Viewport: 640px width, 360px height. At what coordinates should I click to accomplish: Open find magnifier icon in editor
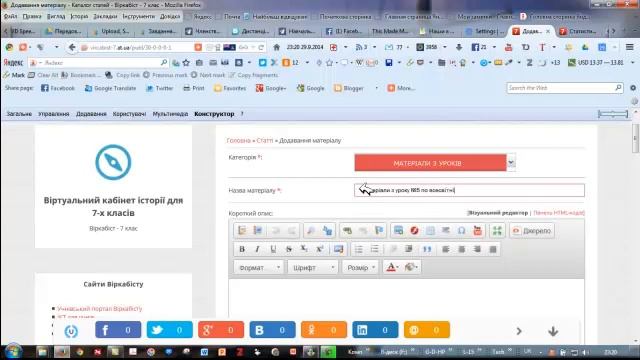[311, 231]
